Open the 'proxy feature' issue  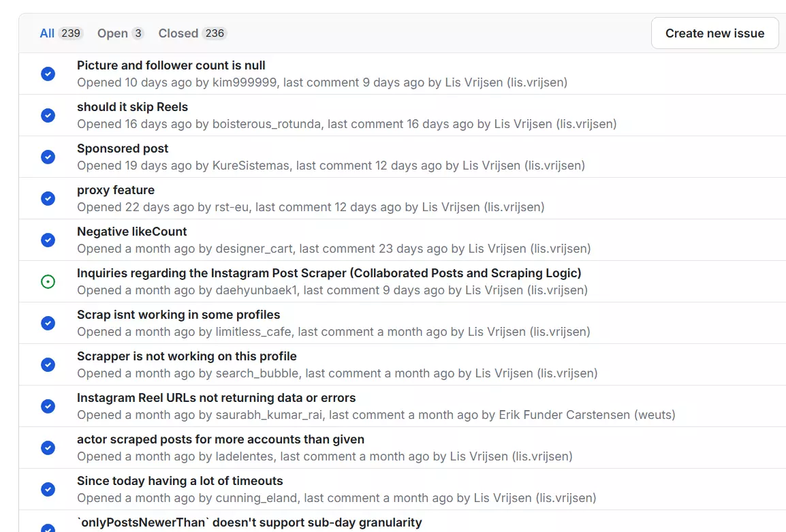click(116, 190)
